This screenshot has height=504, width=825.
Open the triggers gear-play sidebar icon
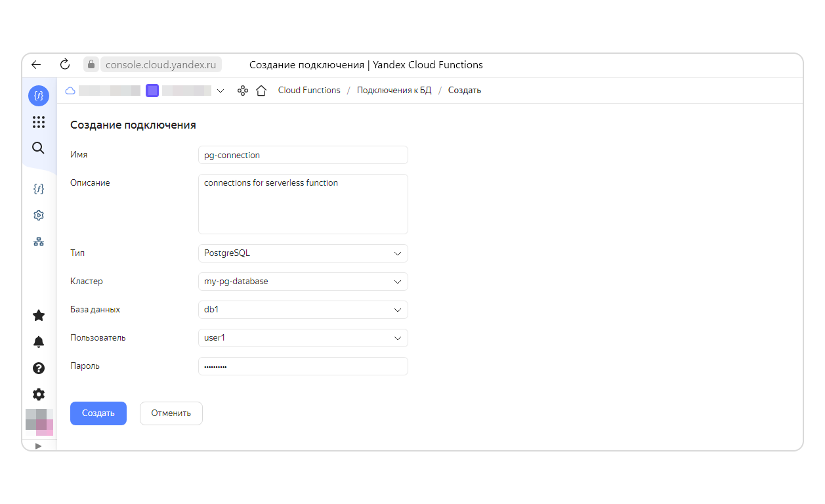point(39,215)
